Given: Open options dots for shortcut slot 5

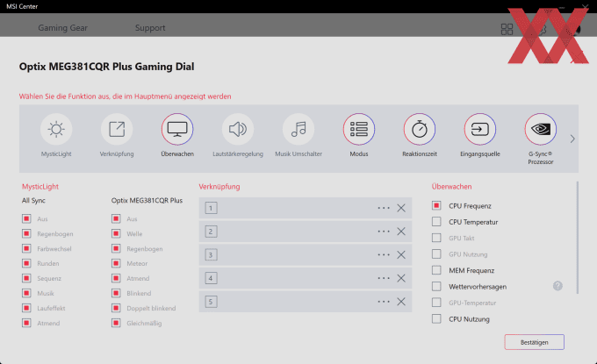Looking at the screenshot, I should [384, 302].
